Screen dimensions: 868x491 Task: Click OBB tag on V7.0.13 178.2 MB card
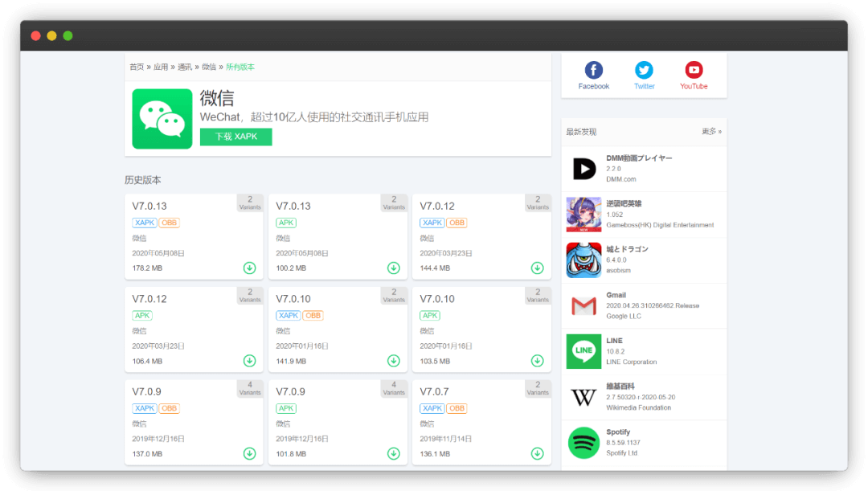(170, 223)
